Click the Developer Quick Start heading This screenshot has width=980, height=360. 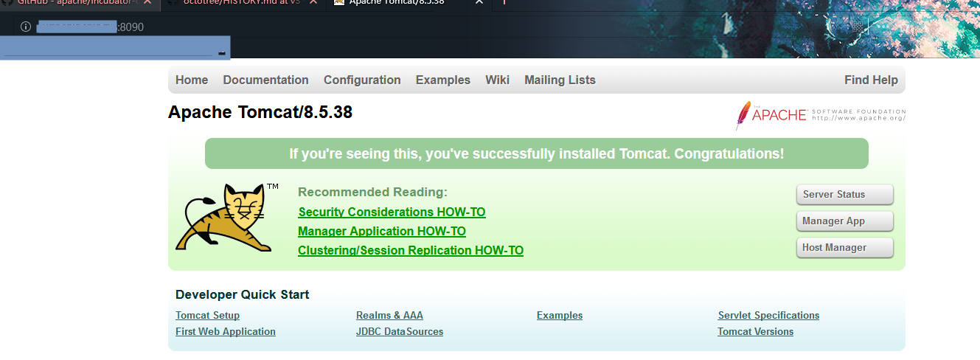243,295
